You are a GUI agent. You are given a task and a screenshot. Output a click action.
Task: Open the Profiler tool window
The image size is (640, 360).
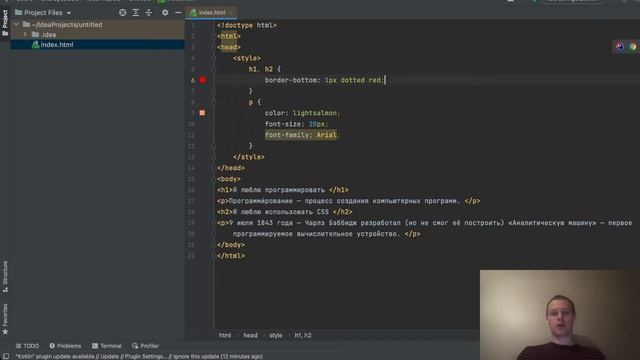pyautogui.click(x=145, y=346)
